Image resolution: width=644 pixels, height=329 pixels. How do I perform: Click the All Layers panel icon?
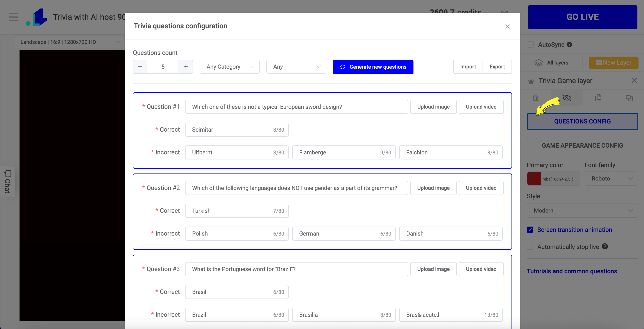tap(538, 63)
